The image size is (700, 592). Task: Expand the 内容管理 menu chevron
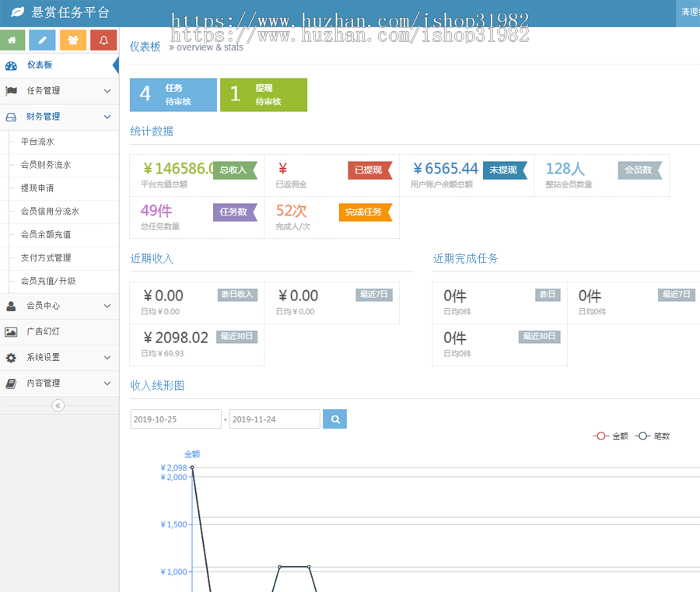click(x=107, y=384)
